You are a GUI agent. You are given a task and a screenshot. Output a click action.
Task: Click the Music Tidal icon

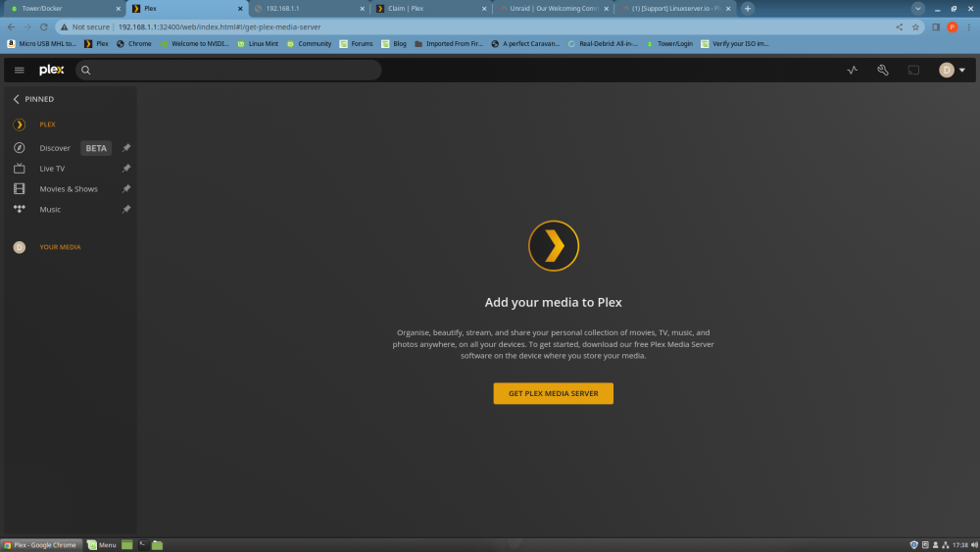[x=20, y=209]
